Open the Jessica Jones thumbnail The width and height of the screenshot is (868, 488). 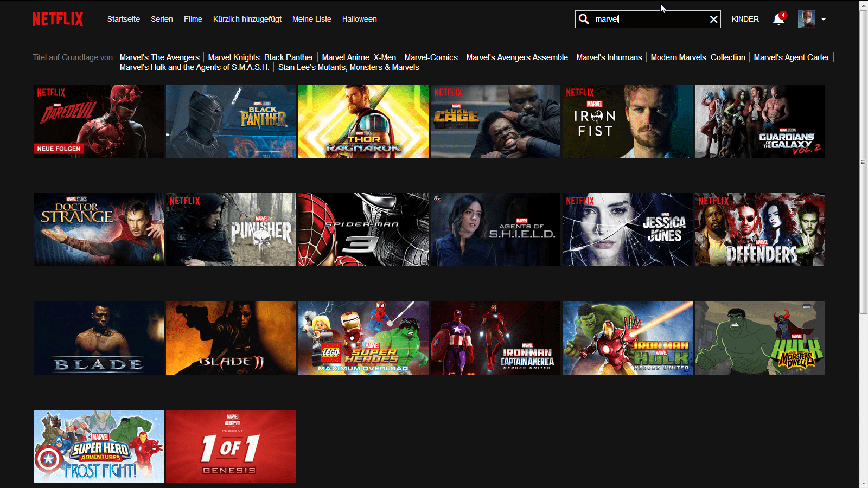click(x=628, y=229)
